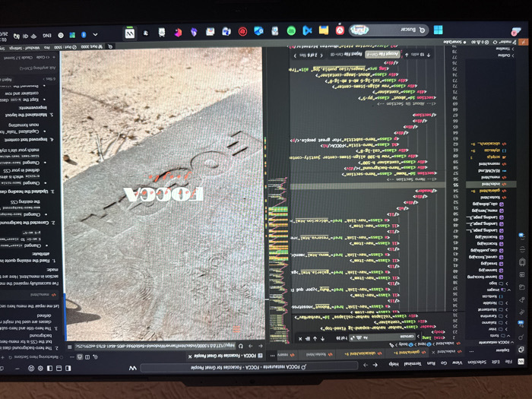The height and width of the screenshot is (399, 532).
Task: Expand the logo folder
Action: click(499, 283)
